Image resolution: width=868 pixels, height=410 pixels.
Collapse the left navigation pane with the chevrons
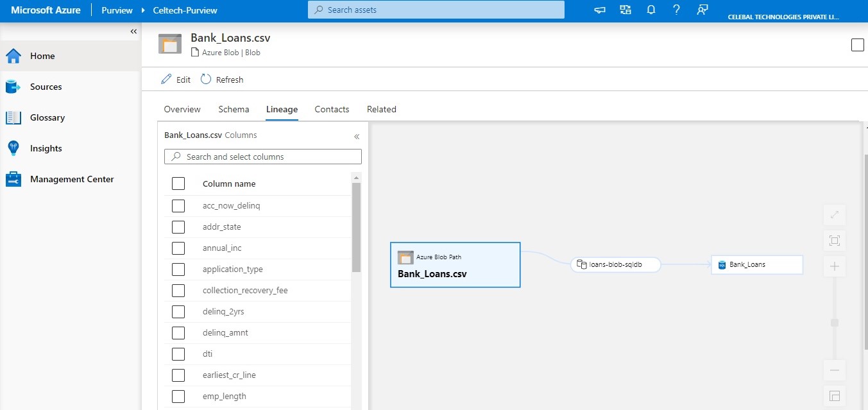pos(133,31)
